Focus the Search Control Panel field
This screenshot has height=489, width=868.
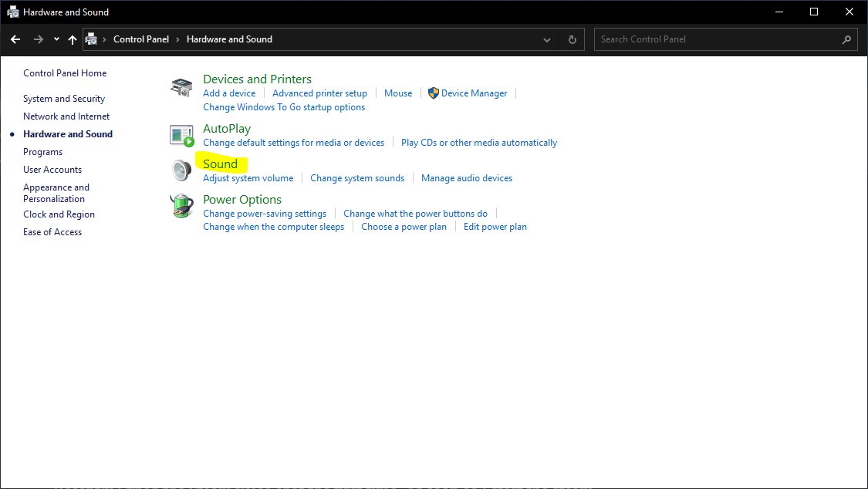(726, 39)
